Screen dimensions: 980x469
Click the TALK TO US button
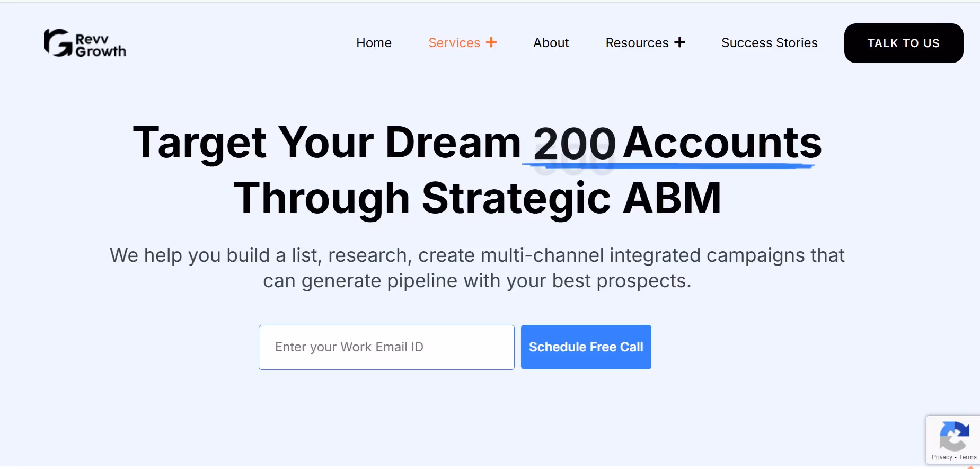coord(903,43)
